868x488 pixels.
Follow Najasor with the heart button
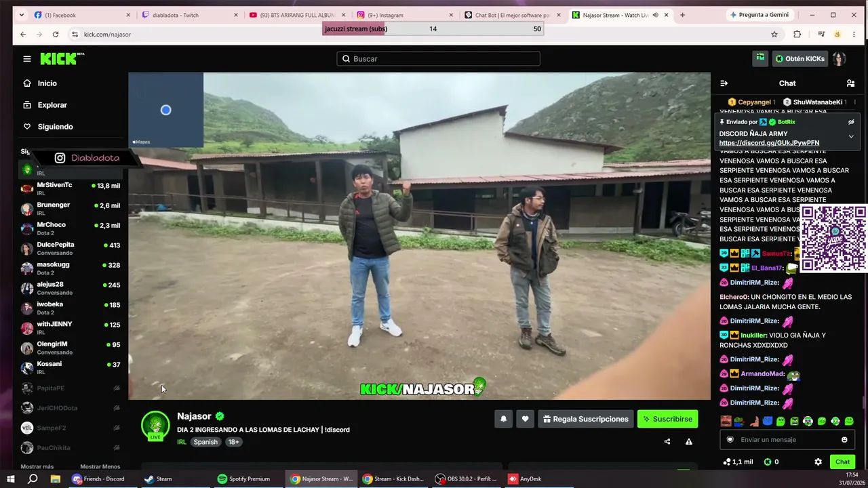pyautogui.click(x=525, y=419)
